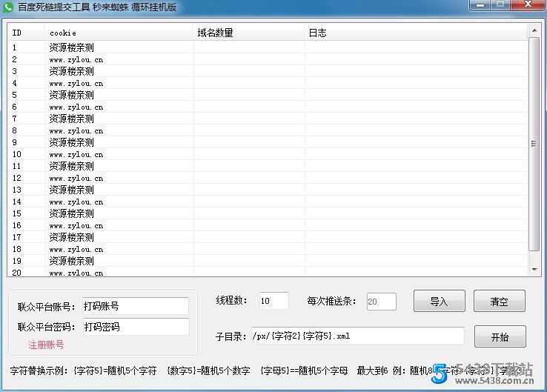Select row 5 资源楼亲测 entry
The image size is (547, 392).
[x=268, y=95]
